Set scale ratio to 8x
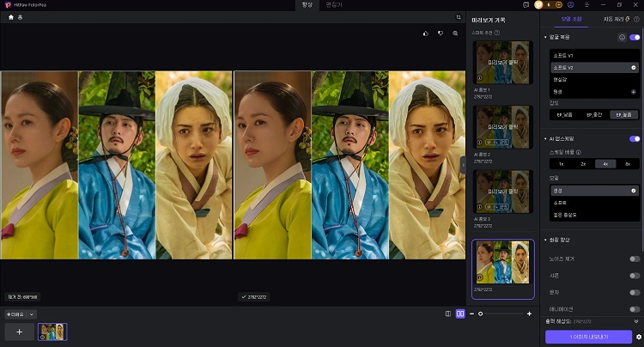The width and height of the screenshot is (644, 347). (628, 164)
